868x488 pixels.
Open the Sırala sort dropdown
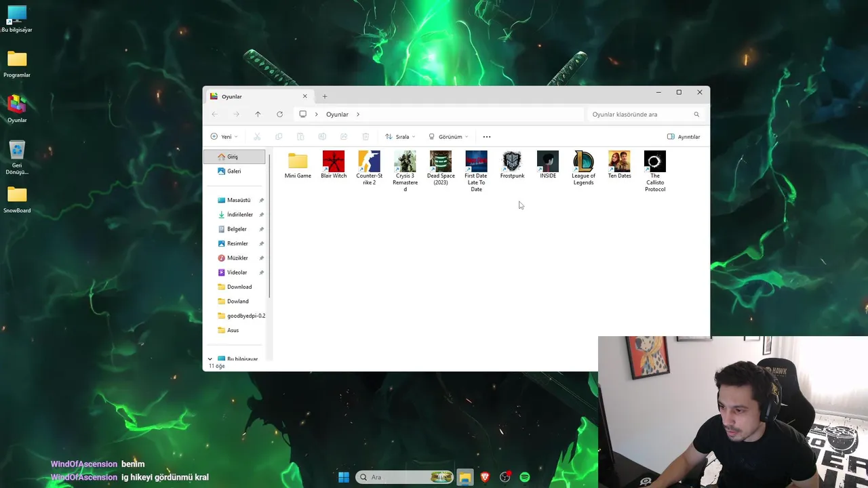tap(400, 137)
